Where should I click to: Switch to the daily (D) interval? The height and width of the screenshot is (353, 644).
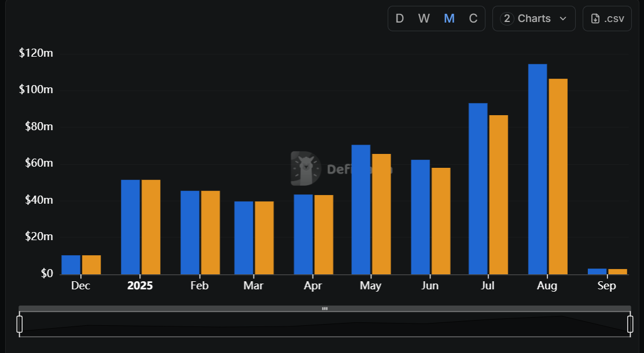(399, 19)
